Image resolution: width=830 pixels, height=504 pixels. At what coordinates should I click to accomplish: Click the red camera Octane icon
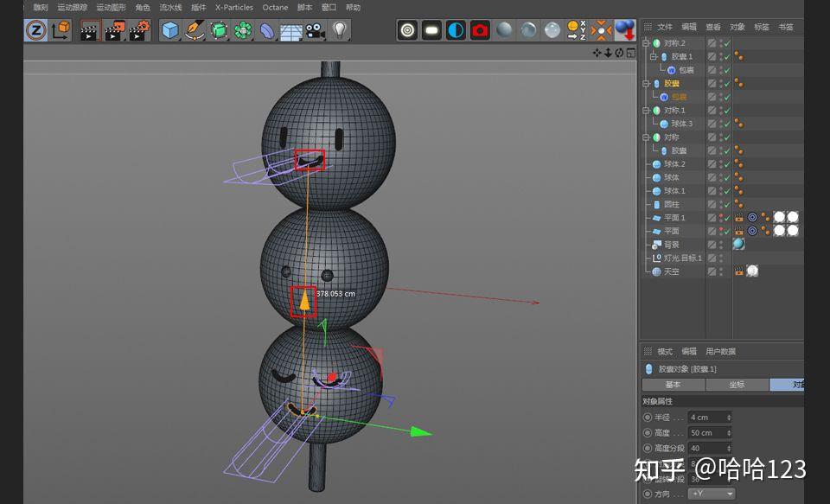pos(480,30)
